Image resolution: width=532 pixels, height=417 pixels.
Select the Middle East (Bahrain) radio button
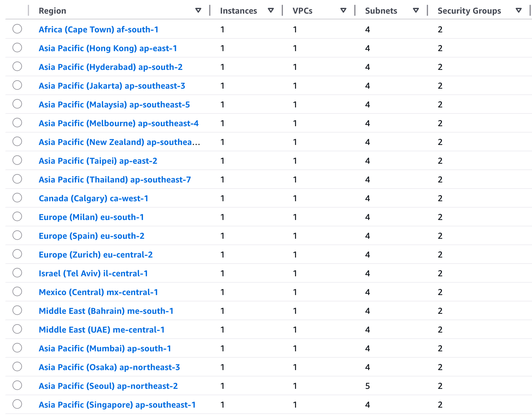click(17, 310)
